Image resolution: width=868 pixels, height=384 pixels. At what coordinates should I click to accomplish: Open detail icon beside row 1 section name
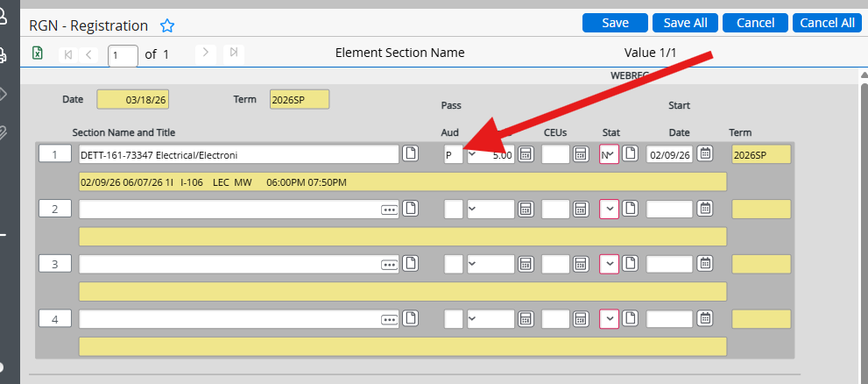(x=411, y=154)
